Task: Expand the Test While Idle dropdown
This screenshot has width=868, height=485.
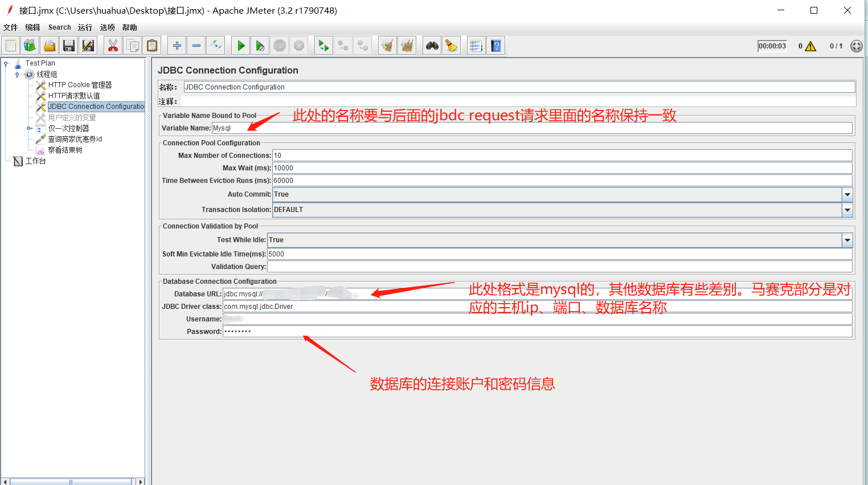Action: pyautogui.click(x=847, y=241)
